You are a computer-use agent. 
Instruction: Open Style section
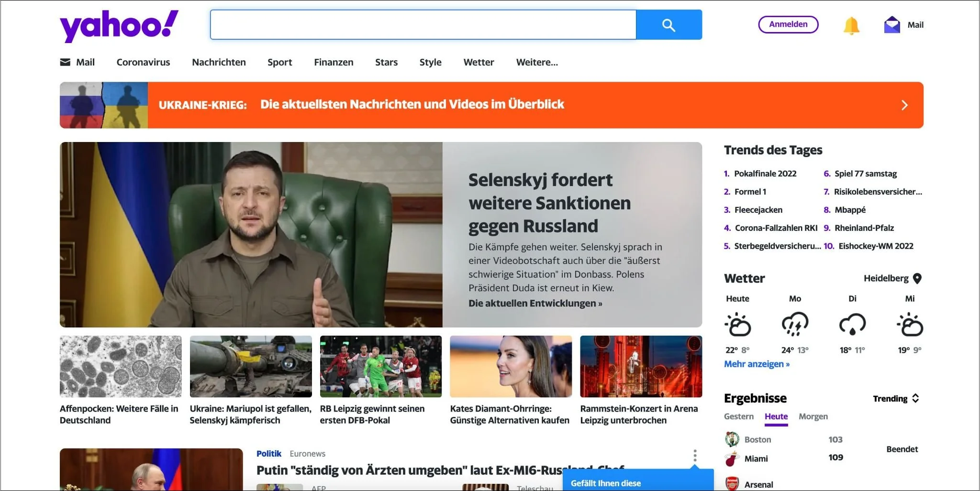point(430,62)
